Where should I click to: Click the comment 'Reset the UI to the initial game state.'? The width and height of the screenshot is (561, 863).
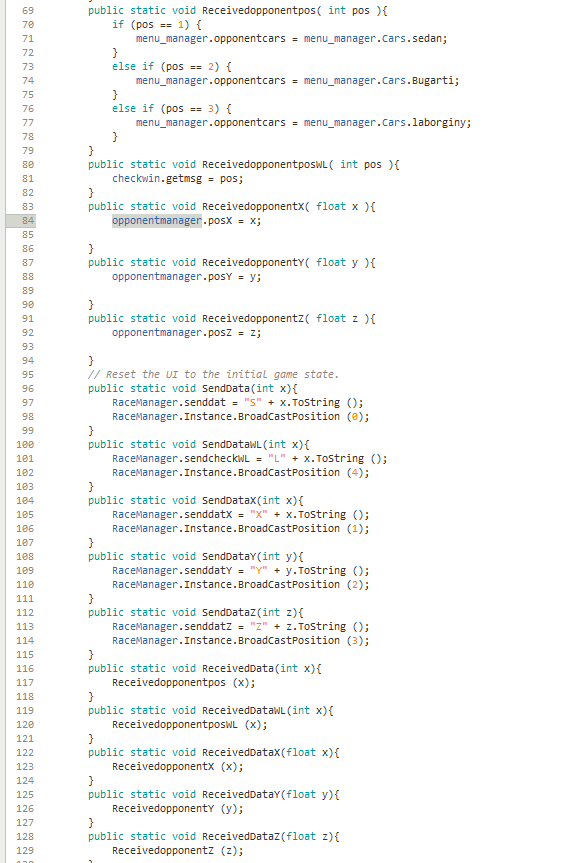222,374
